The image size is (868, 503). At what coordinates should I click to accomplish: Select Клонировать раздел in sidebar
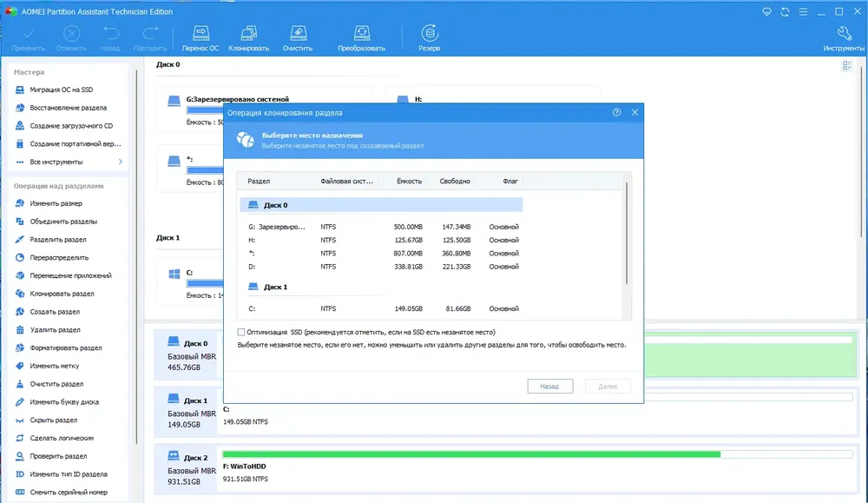62,294
